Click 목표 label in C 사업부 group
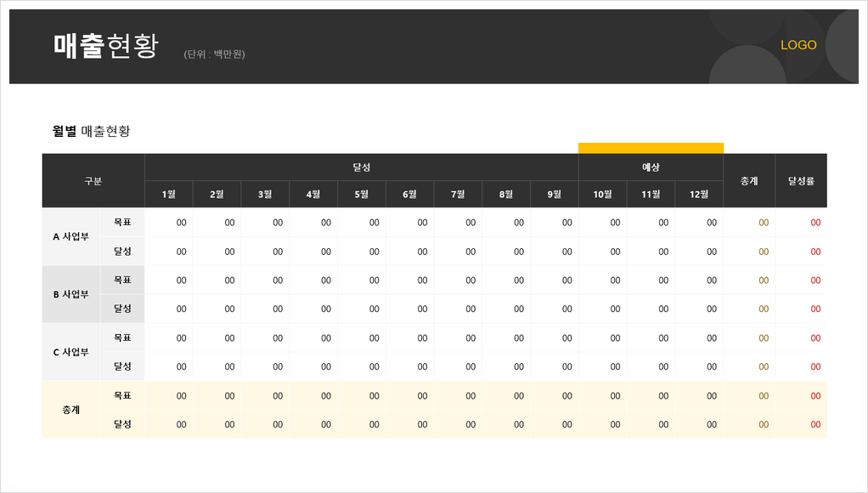Viewport: 868px width, 493px height. (x=122, y=338)
